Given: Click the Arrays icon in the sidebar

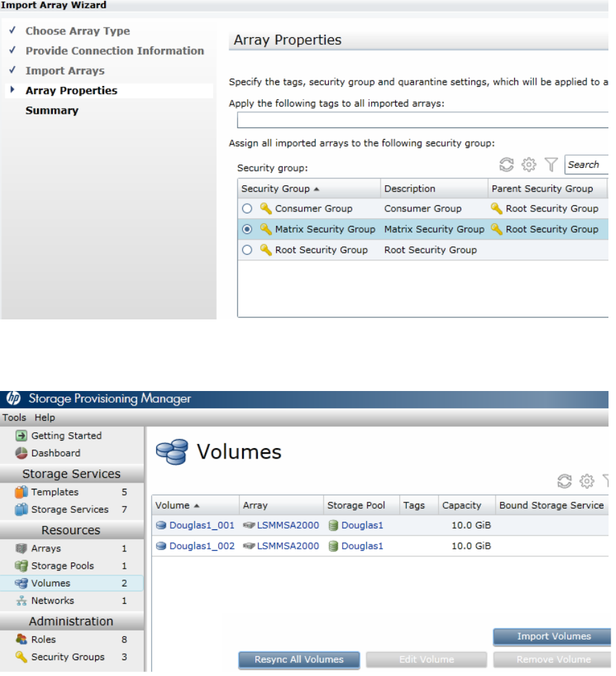Looking at the screenshot, I should tap(21, 549).
